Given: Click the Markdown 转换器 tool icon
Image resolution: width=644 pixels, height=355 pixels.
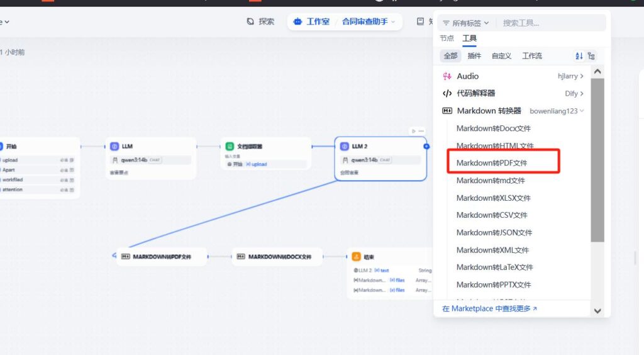Looking at the screenshot, I should [x=447, y=111].
